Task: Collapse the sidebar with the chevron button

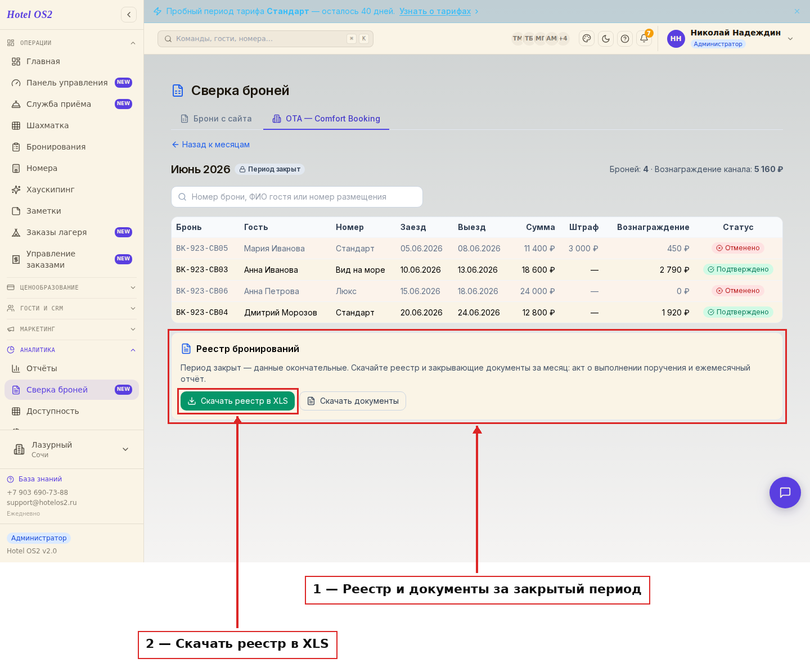Action: pyautogui.click(x=129, y=15)
